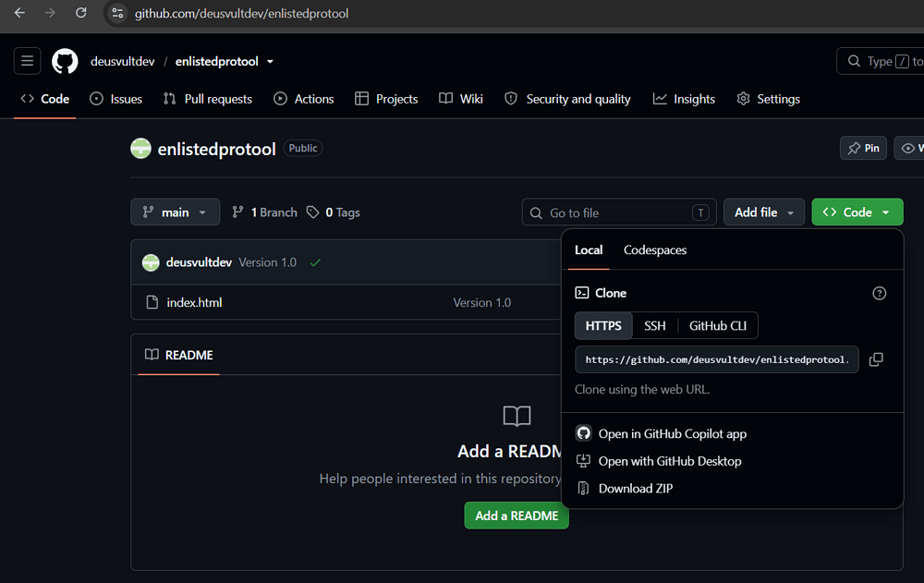The image size is (924, 583).
Task: Choose Download ZIP from clone menu
Action: click(636, 488)
